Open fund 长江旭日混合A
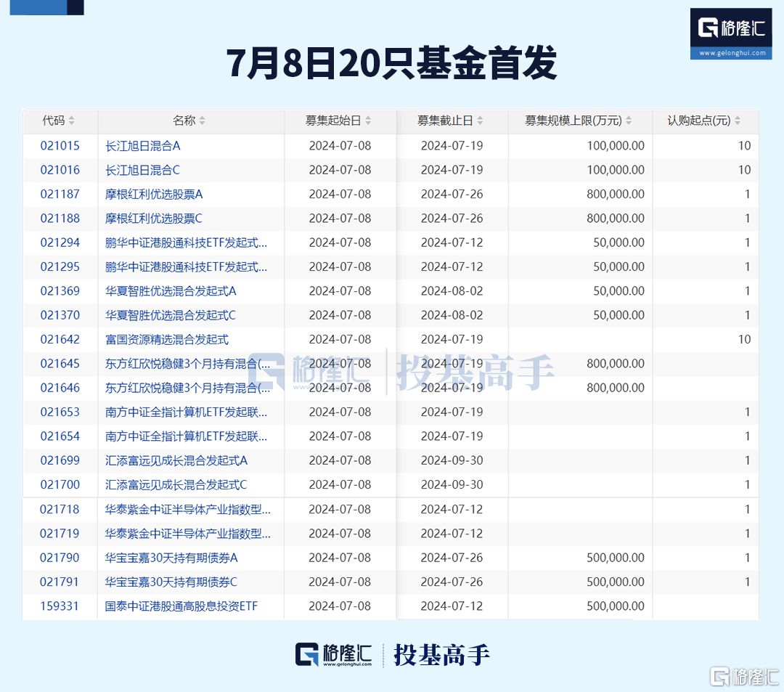 click(142, 146)
